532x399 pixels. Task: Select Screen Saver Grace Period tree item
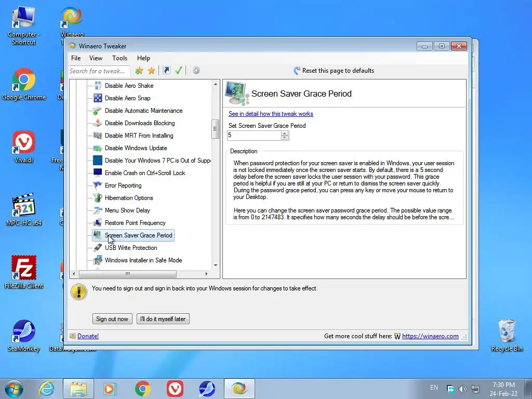coord(138,235)
